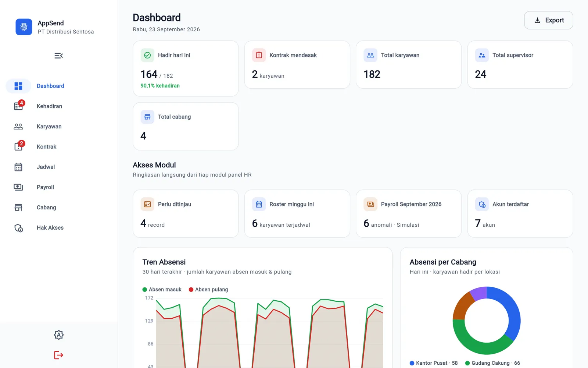
Task: Select Dashboard menu label
Action: pyautogui.click(x=50, y=86)
